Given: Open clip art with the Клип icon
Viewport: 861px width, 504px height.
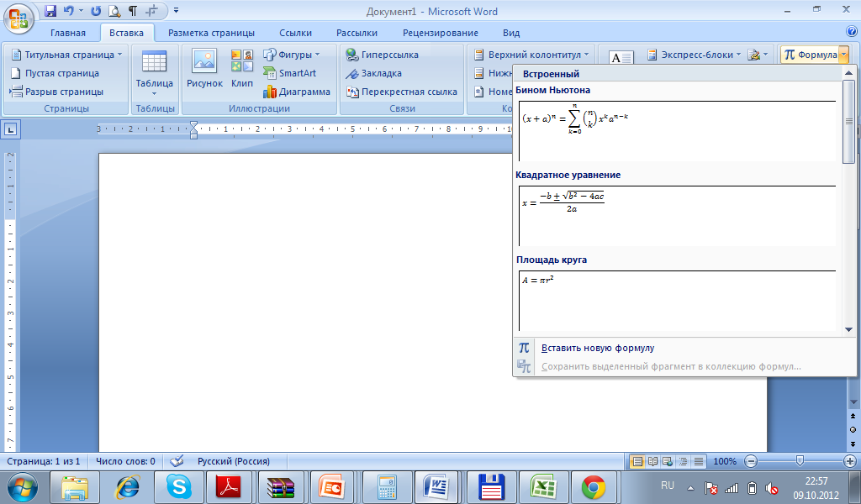Looking at the screenshot, I should pyautogui.click(x=242, y=68).
